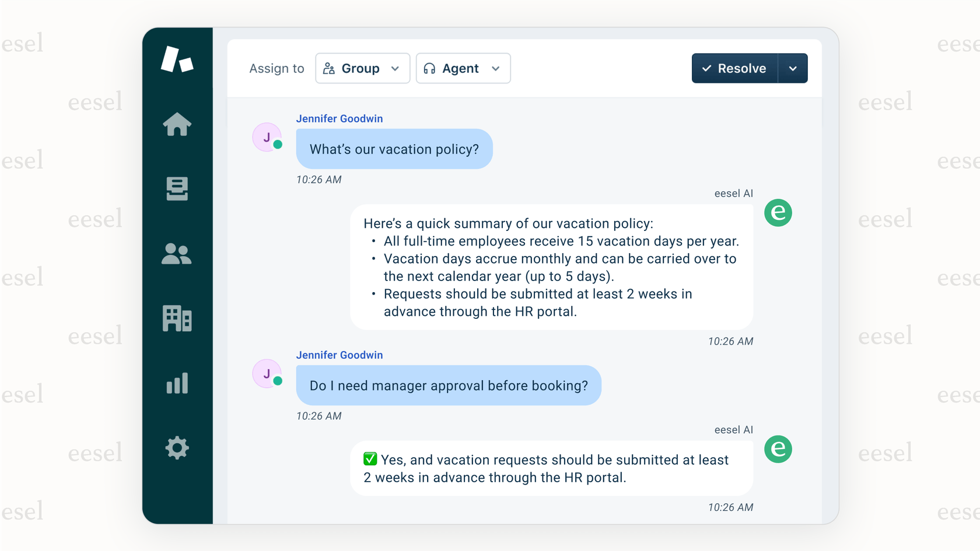The height and width of the screenshot is (551, 980).
Task: Open Jennifer Goodwin's profile link
Action: (x=339, y=118)
